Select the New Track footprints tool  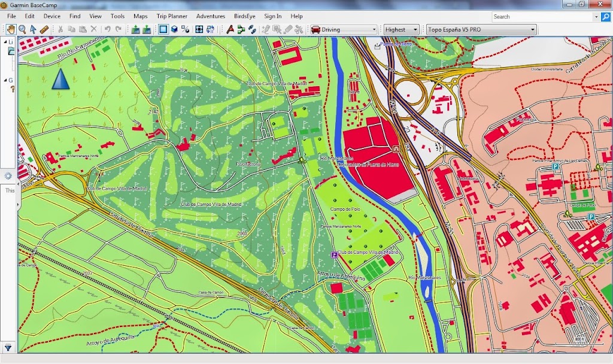coord(252,29)
